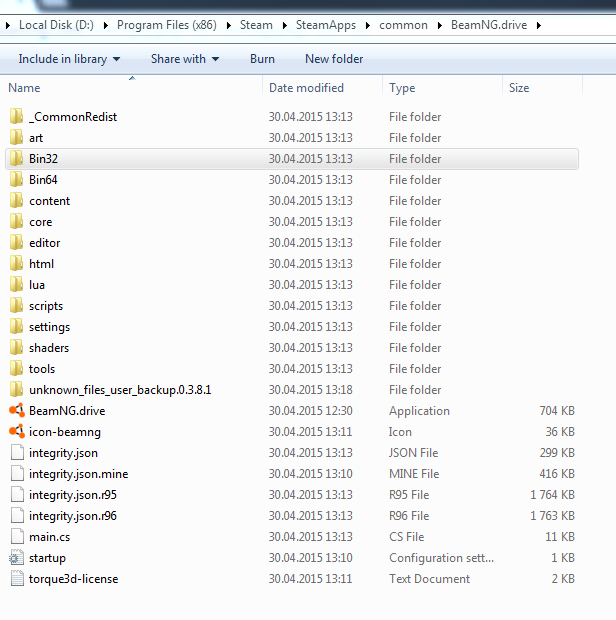The height and width of the screenshot is (620, 616).
Task: Click the '1 763 KB' size value
Action: pos(552,516)
